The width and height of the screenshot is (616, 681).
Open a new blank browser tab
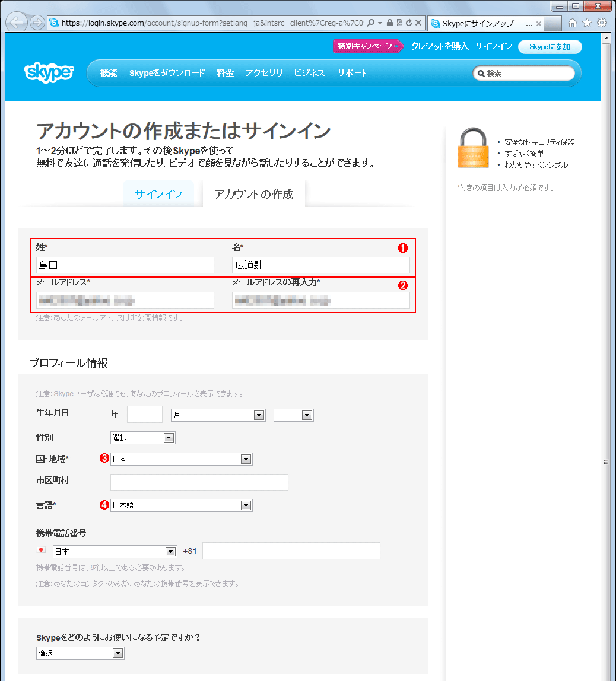click(553, 24)
